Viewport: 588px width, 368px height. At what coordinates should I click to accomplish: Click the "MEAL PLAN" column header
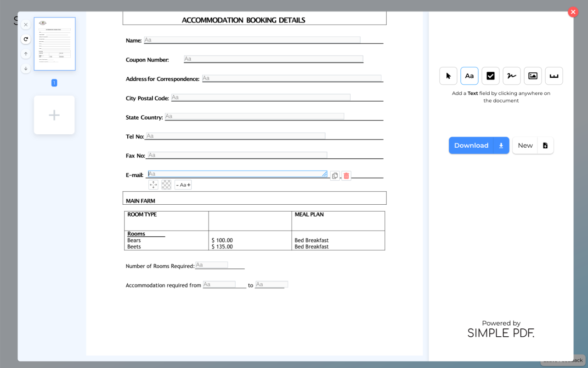click(x=310, y=214)
